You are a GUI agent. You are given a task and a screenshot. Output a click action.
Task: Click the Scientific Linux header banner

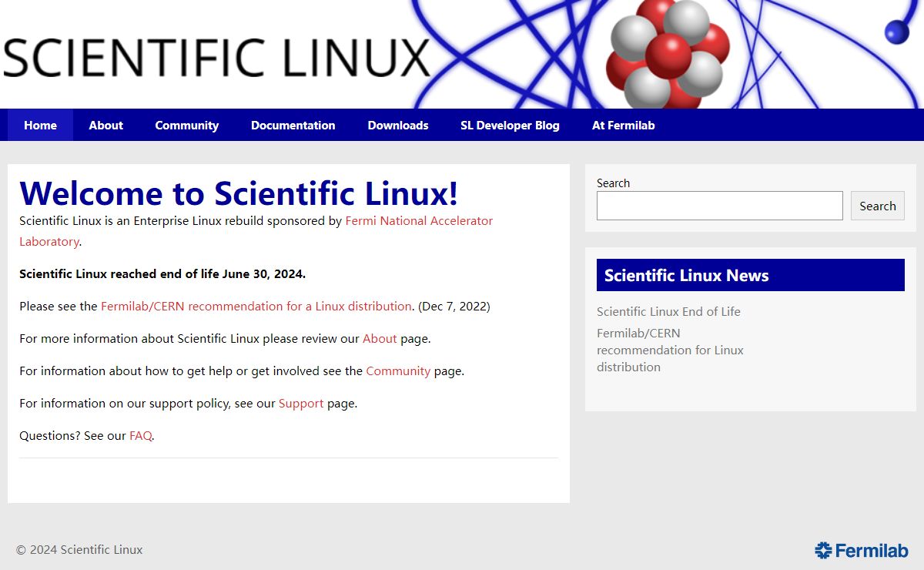[462, 54]
